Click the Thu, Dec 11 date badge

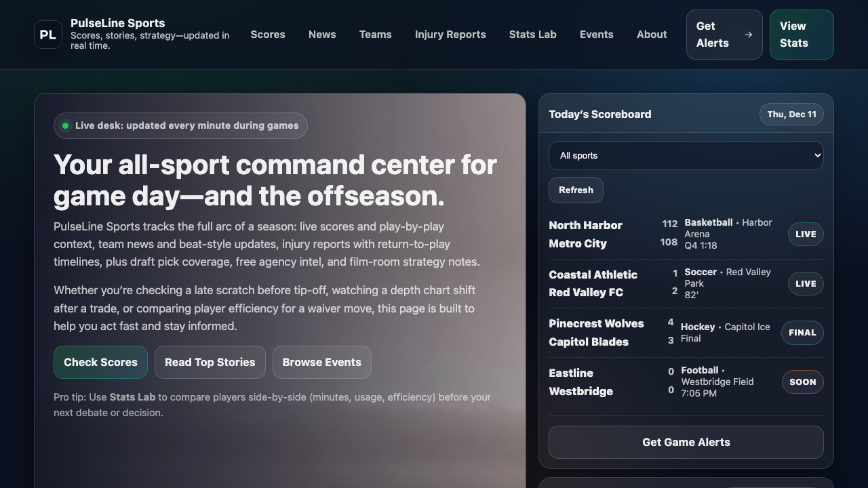[x=791, y=115]
